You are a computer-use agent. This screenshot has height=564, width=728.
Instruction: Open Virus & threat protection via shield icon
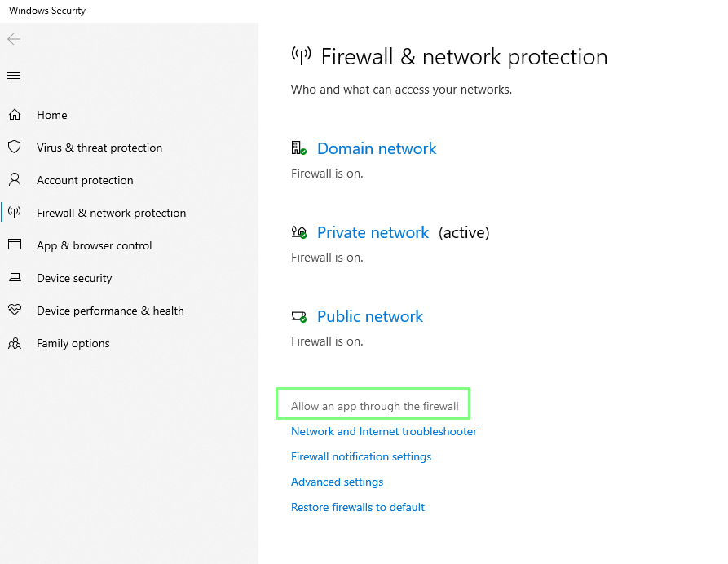point(15,148)
